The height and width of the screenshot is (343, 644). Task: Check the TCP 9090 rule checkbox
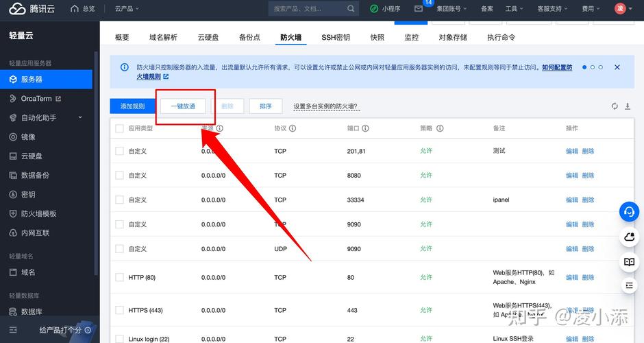119,224
